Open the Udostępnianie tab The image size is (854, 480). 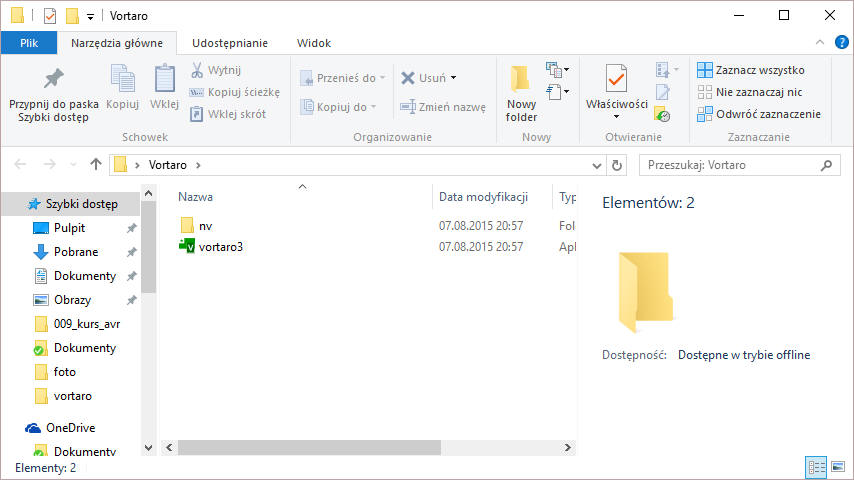pyautogui.click(x=230, y=43)
